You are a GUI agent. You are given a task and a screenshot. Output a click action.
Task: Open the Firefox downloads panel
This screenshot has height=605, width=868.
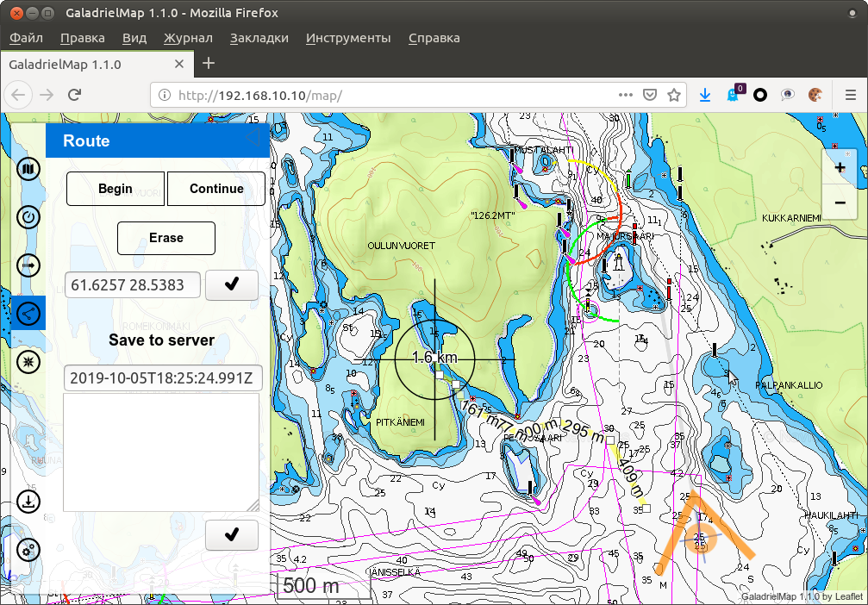pos(705,95)
